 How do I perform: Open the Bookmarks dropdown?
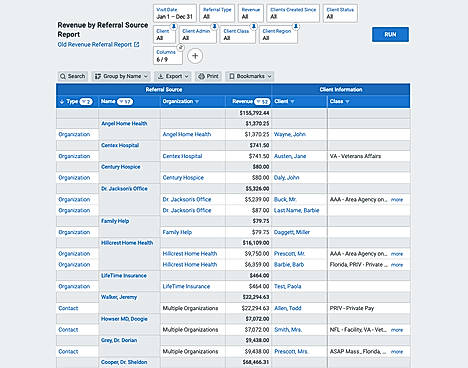(250, 76)
